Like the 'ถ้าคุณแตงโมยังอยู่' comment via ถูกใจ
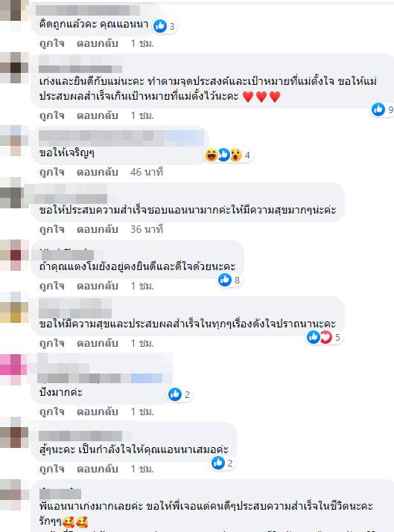Screen dimensions: 394x532 pyautogui.click(x=52, y=286)
